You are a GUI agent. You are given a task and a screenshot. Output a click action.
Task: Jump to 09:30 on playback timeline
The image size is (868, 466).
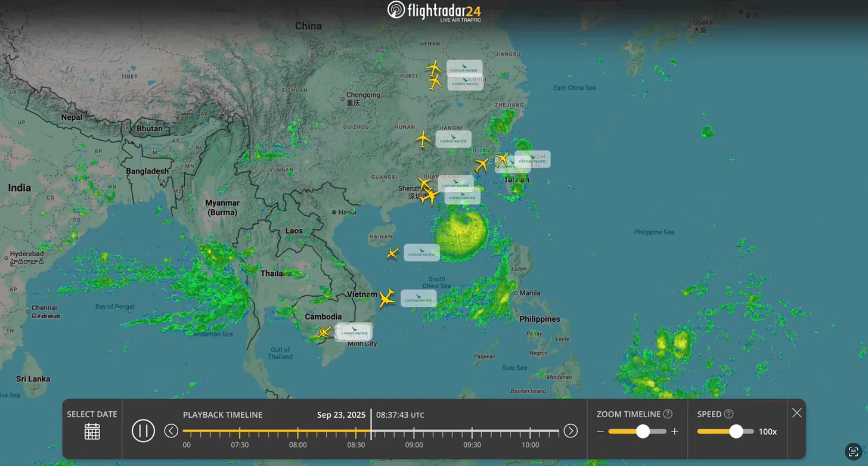coord(472,445)
